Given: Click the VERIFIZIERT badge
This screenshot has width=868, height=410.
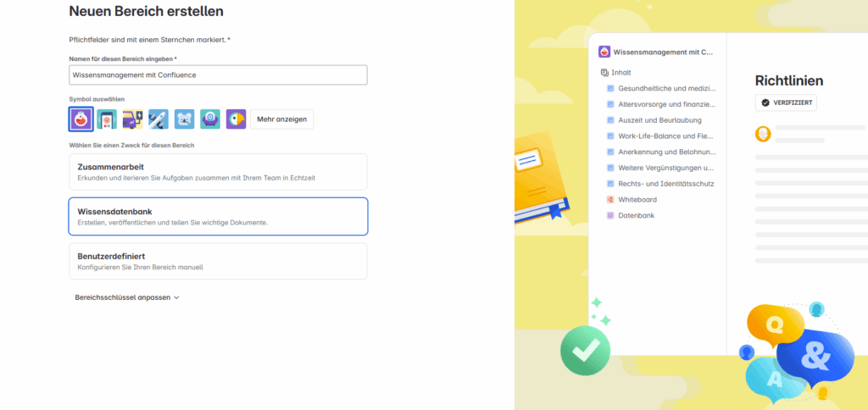Looking at the screenshot, I should pyautogui.click(x=786, y=102).
